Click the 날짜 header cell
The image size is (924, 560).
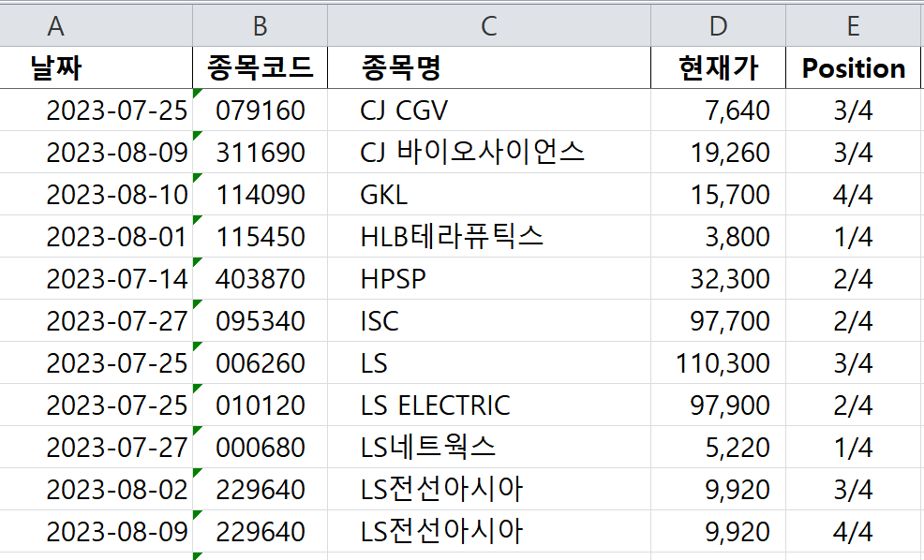coord(96,67)
